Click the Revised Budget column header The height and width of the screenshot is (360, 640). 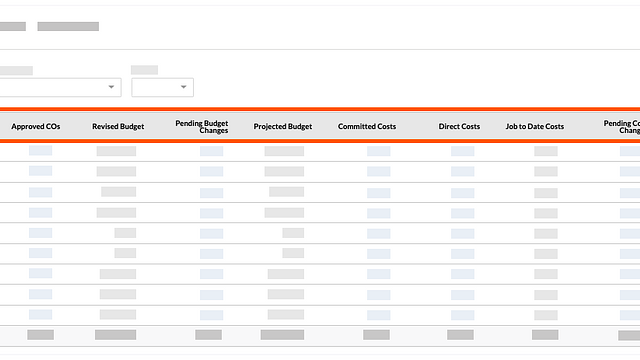tap(118, 127)
